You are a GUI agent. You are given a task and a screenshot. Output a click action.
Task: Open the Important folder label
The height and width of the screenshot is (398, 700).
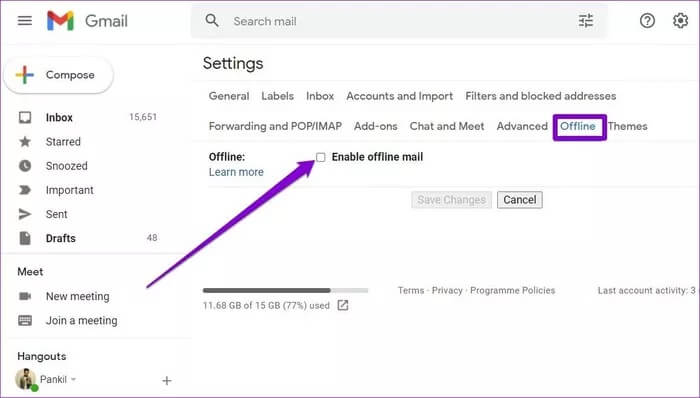[x=70, y=190]
